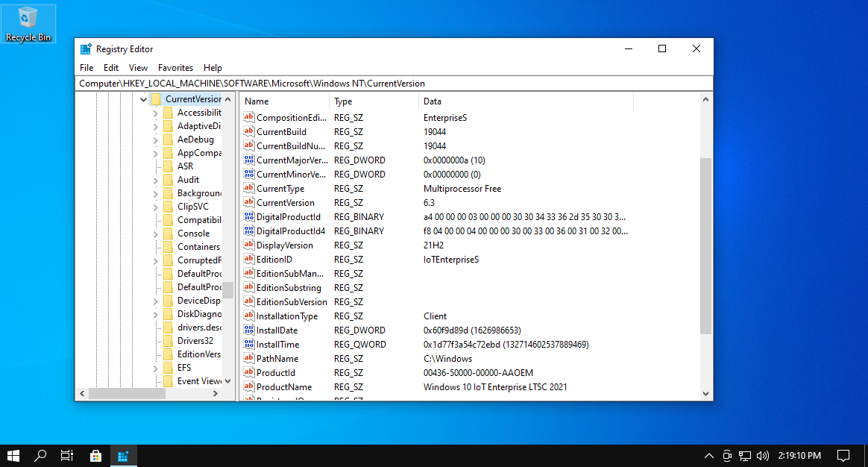Viewport: 868px width, 467px height.
Task: Expand the Audit key
Action: tap(156, 180)
